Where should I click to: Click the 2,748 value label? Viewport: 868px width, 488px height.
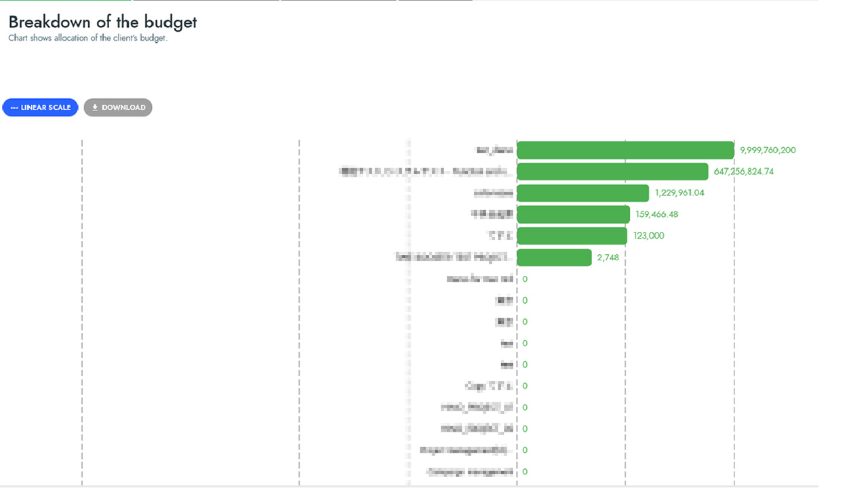click(x=608, y=258)
